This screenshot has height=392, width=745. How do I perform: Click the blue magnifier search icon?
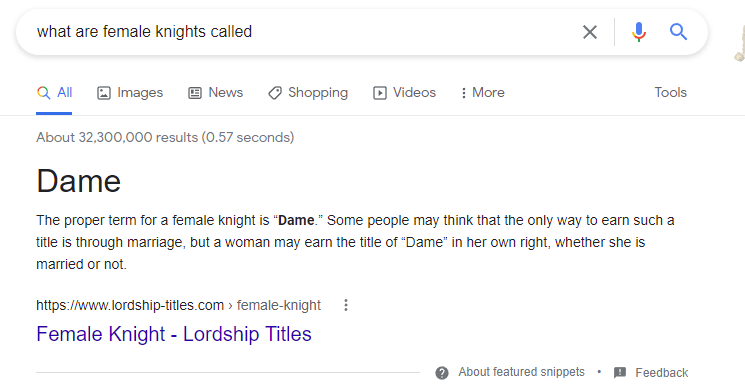(678, 32)
